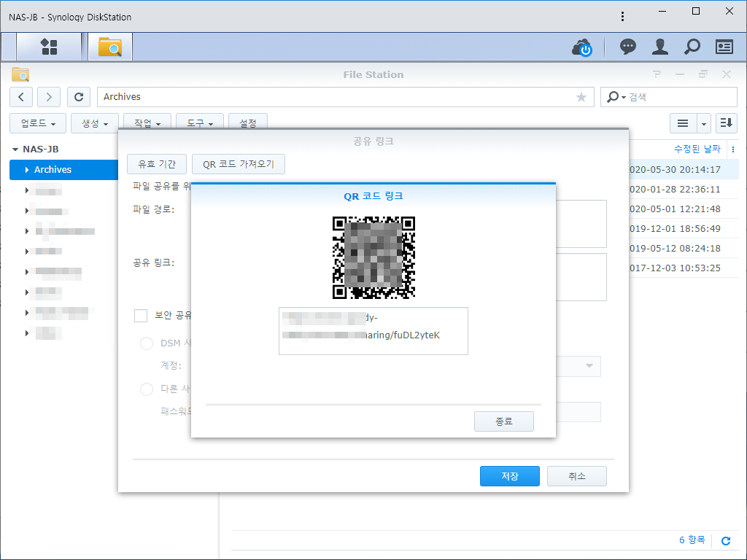
Task: Refresh the Archives folder view
Action: coord(79,97)
